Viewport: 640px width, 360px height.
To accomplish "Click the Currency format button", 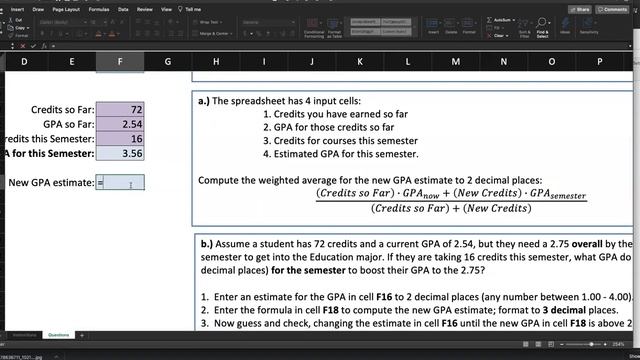I will [245, 34].
